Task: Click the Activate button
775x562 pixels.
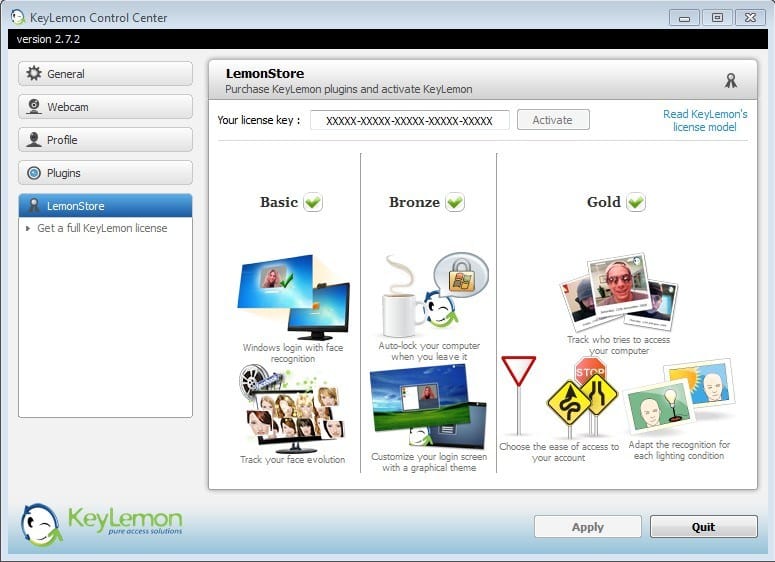Action: click(x=553, y=120)
